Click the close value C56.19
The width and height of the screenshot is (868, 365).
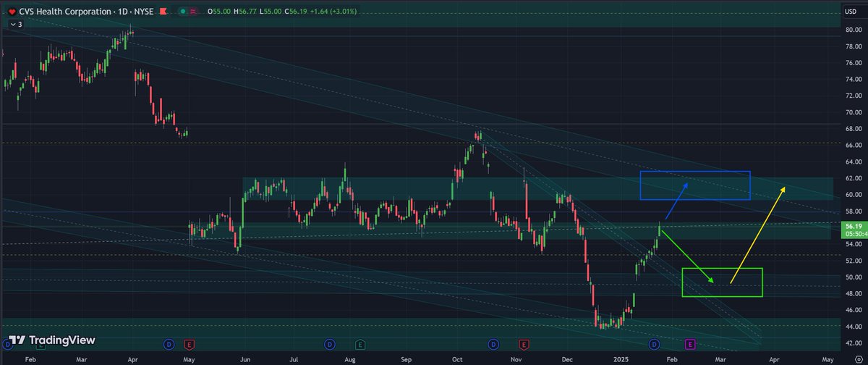(296, 12)
